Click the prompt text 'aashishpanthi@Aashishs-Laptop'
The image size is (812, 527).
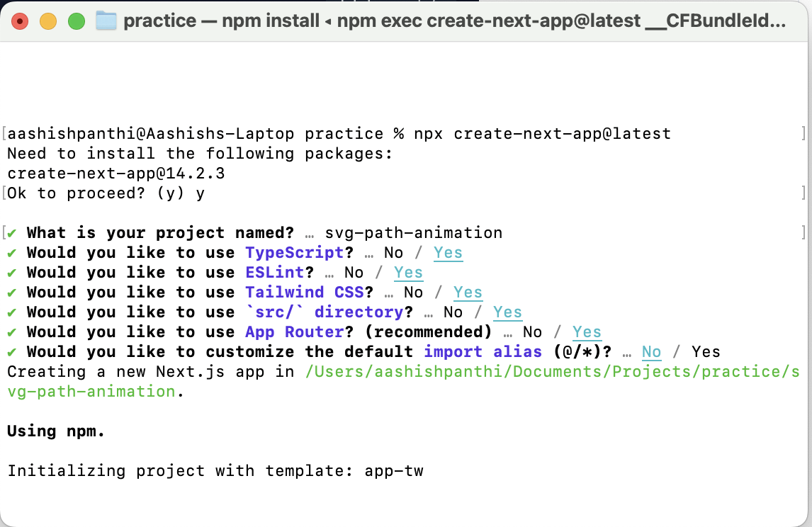pyautogui.click(x=151, y=134)
